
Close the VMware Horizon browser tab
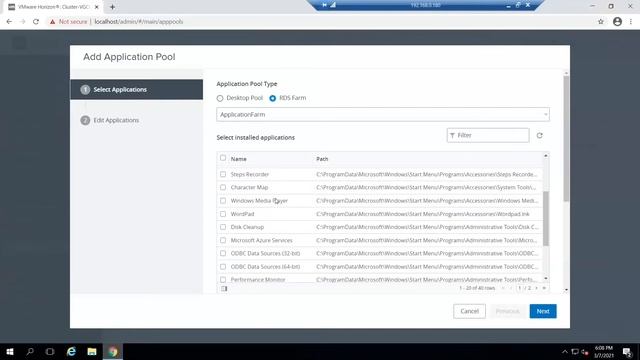click(x=97, y=7)
